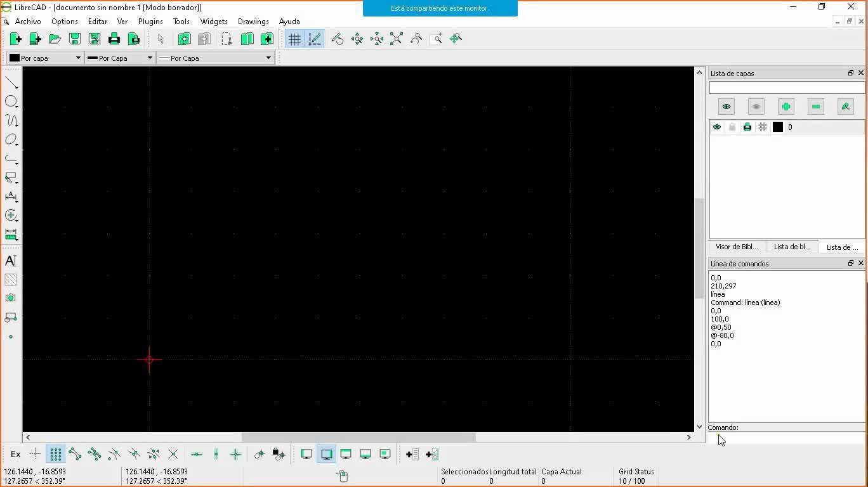Expand the line width 'Por Capa' dropdown
The image size is (868, 487).
point(120,58)
